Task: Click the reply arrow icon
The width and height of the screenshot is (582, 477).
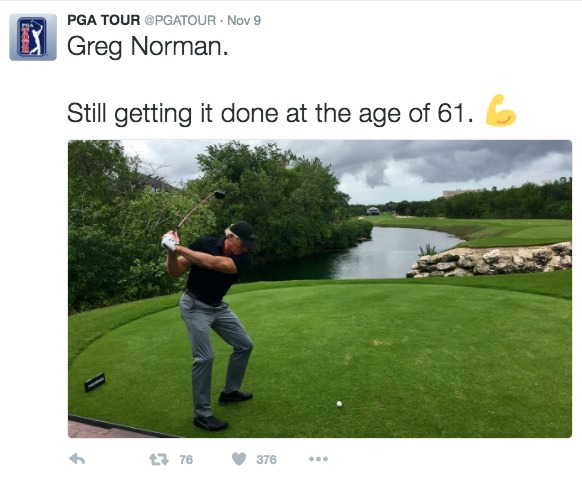Action: pos(77,459)
